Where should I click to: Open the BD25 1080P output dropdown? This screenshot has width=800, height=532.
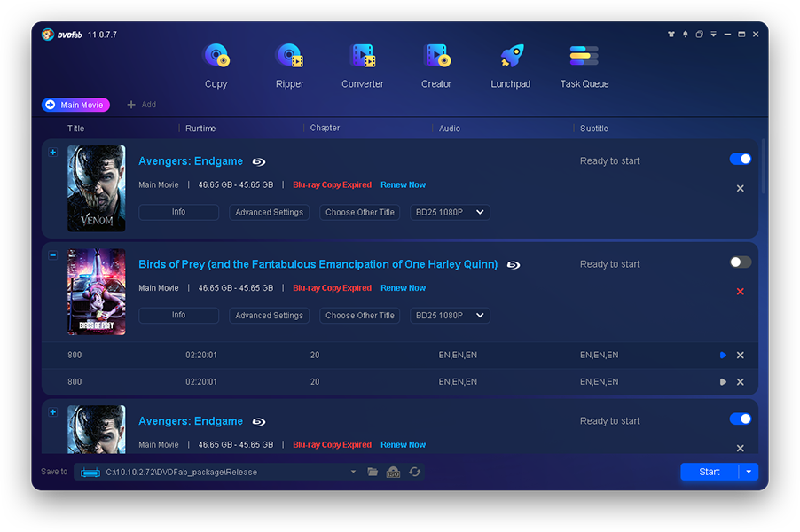(x=448, y=212)
